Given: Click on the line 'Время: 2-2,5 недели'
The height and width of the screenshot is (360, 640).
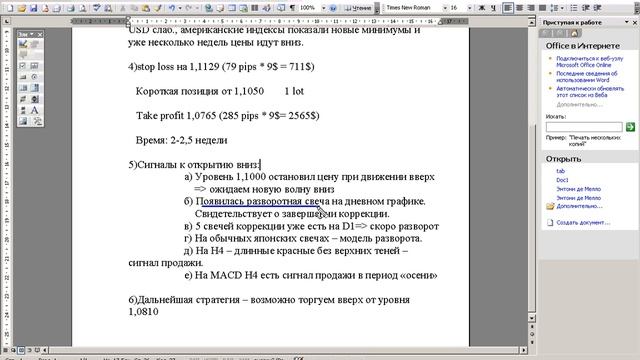Looking at the screenshot, I should [182, 140].
